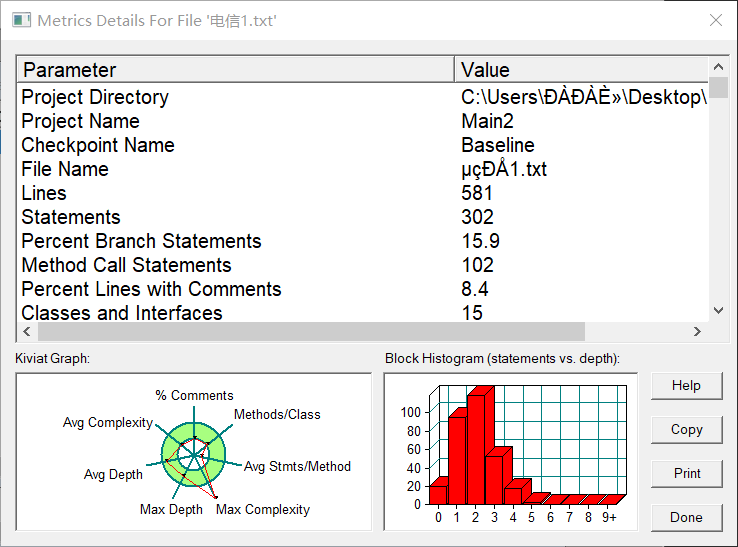This screenshot has height=547, width=738.
Task: Select the Classes and Interfaces row
Action: pyautogui.click(x=362, y=313)
